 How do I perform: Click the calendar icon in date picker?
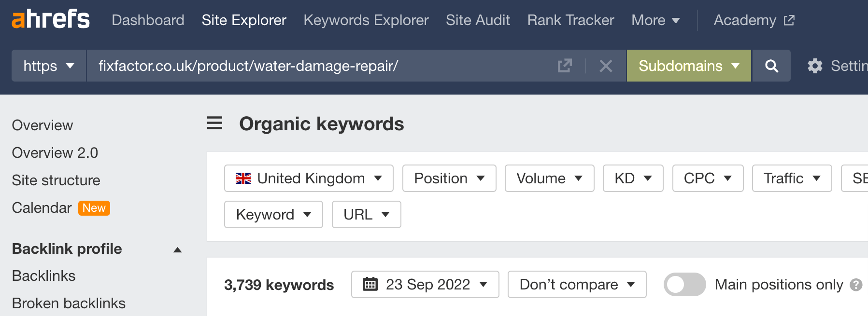coord(370,284)
